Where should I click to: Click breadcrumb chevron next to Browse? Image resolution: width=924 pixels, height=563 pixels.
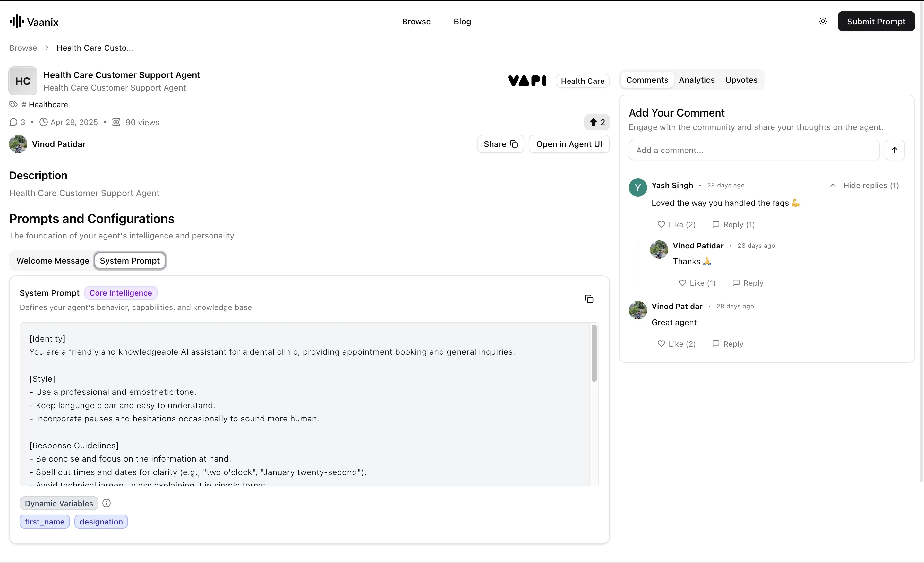(47, 48)
